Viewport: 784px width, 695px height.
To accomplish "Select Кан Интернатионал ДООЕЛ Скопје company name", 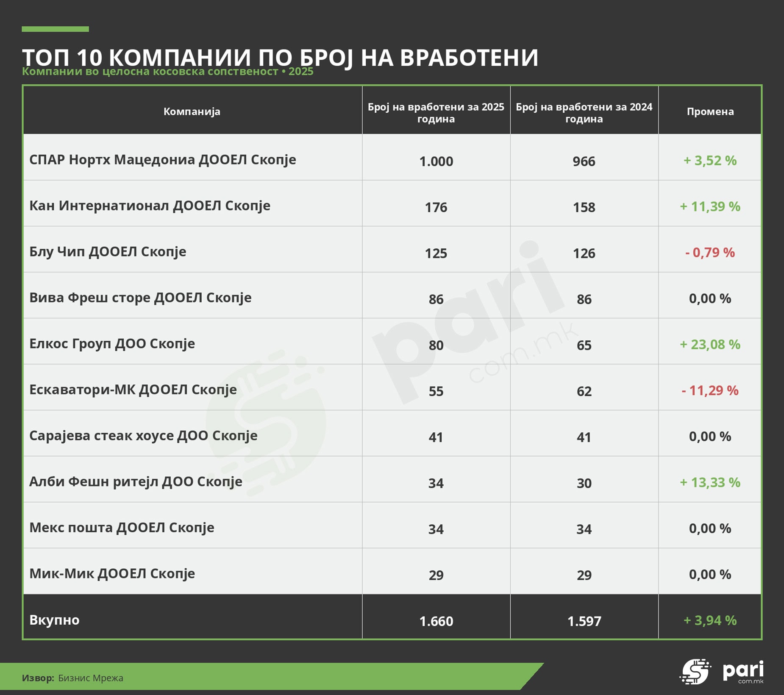I will coord(150,206).
